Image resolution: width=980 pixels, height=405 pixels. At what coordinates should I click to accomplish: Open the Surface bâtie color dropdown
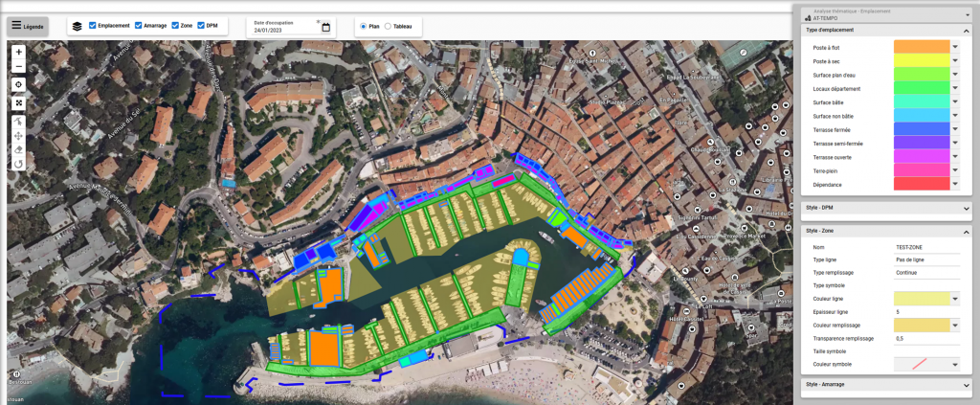[x=955, y=101]
